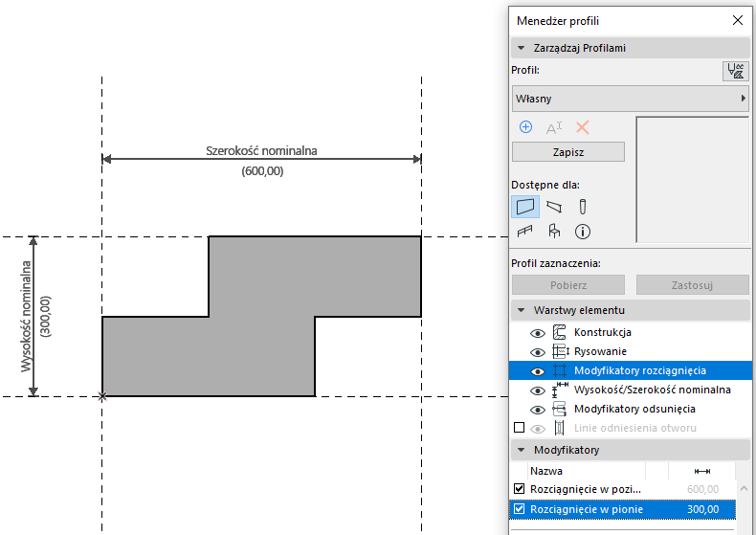Open the Własny profile dropdown
The width and height of the screenshot is (756, 535).
pos(631,99)
